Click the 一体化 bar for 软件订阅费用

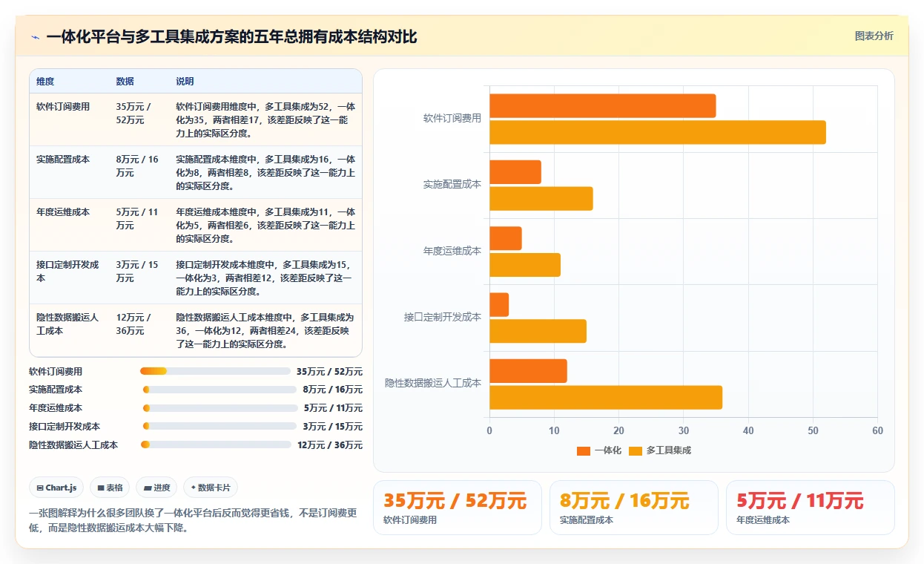click(x=602, y=105)
